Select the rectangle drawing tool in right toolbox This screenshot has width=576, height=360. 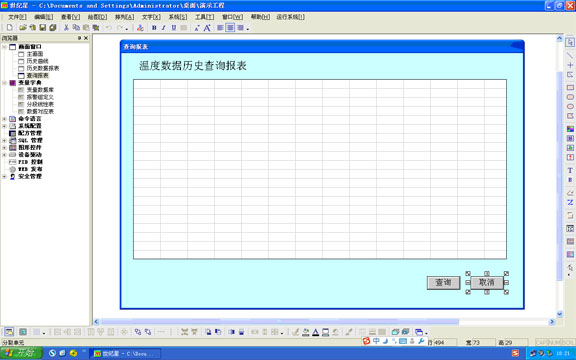pos(570,87)
